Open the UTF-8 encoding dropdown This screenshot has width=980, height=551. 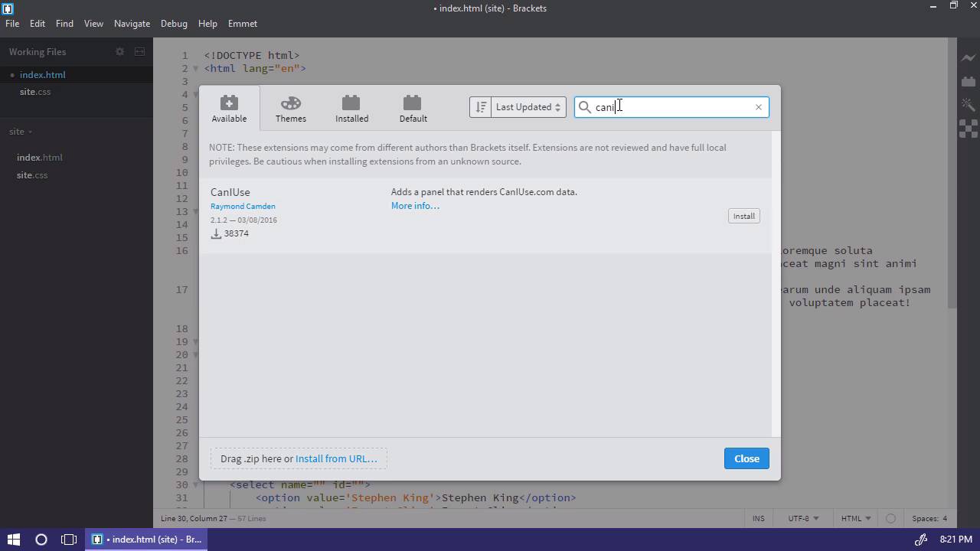click(x=803, y=518)
